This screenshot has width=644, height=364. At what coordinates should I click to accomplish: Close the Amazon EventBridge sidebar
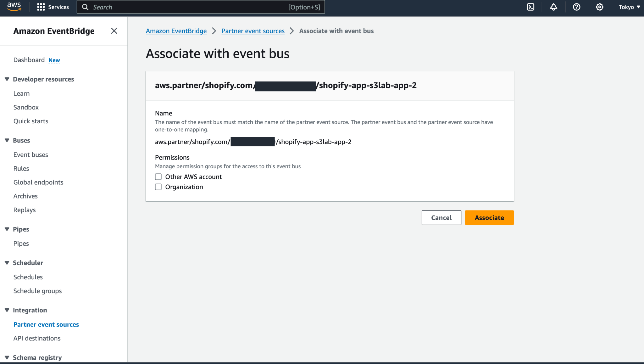[114, 31]
